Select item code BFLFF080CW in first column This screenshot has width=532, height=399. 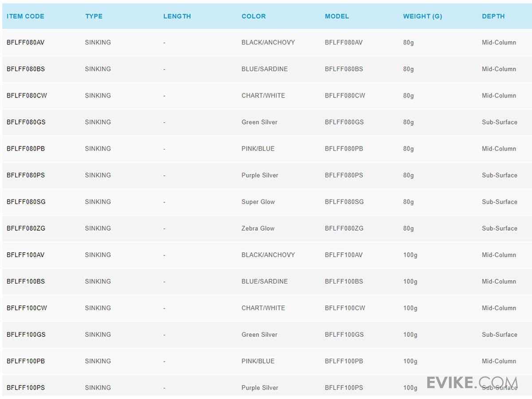pyautogui.click(x=27, y=96)
